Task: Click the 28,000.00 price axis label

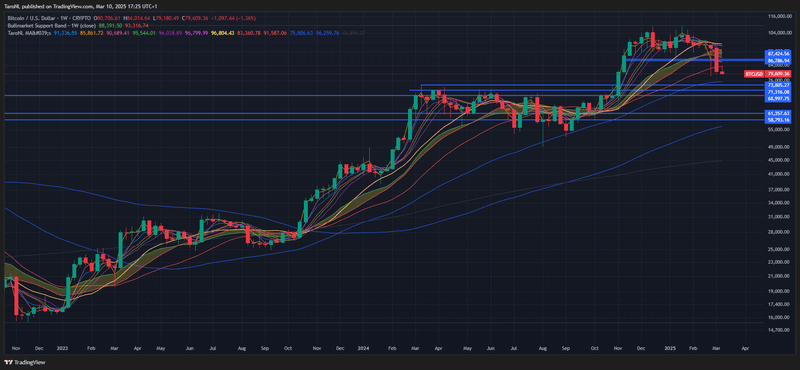Action: point(778,232)
